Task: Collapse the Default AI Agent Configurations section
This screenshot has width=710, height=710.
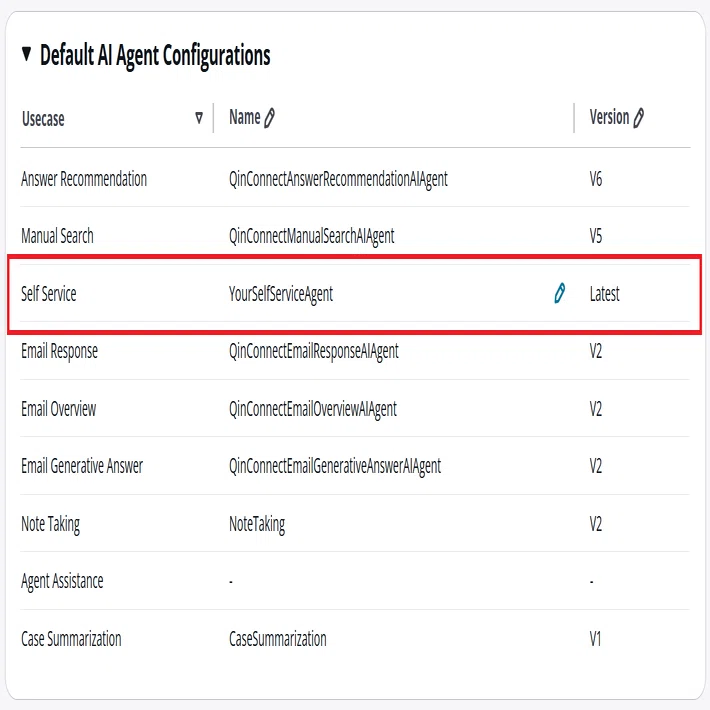Action: [26, 54]
